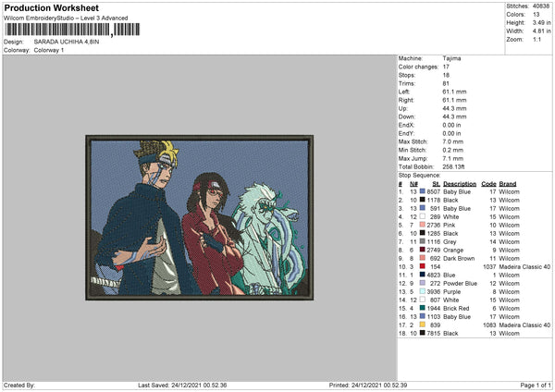
Task: Click the Max Stitch value '7.0 mm'
Action: [452, 141]
